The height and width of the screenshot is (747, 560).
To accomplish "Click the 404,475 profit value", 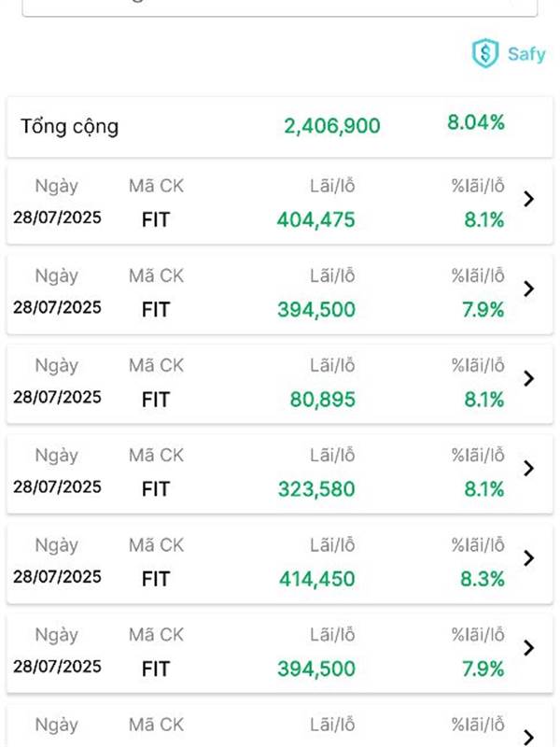I will (316, 220).
